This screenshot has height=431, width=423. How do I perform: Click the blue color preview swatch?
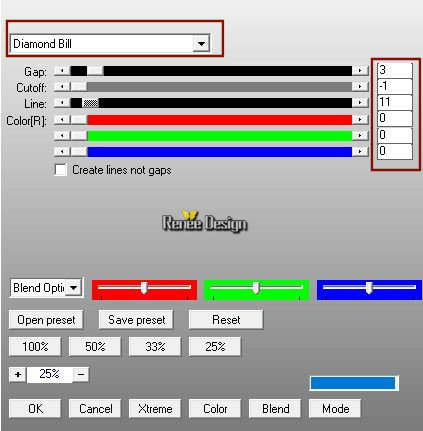click(x=354, y=383)
